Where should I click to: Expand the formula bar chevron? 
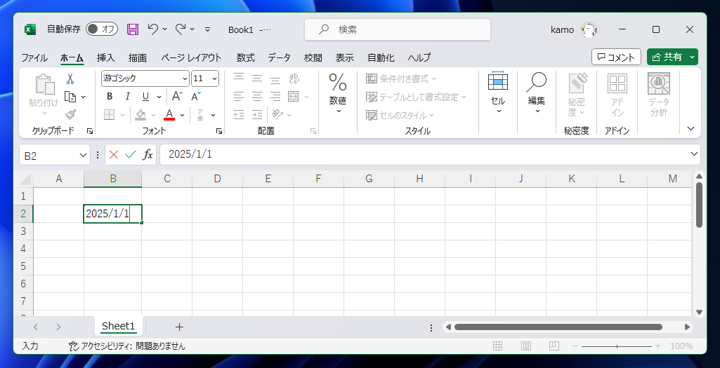click(x=694, y=154)
